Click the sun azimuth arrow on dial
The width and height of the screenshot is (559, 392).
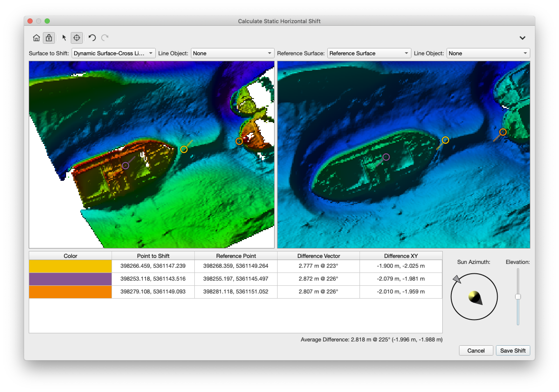click(x=457, y=279)
